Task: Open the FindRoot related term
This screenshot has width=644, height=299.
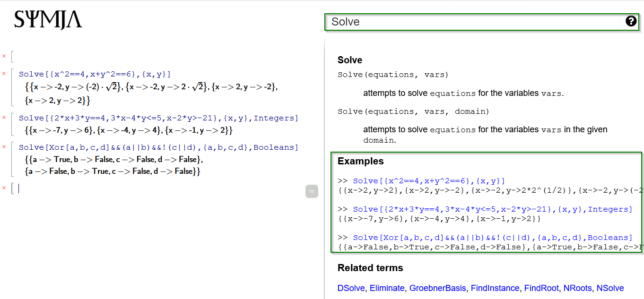Action: point(541,288)
